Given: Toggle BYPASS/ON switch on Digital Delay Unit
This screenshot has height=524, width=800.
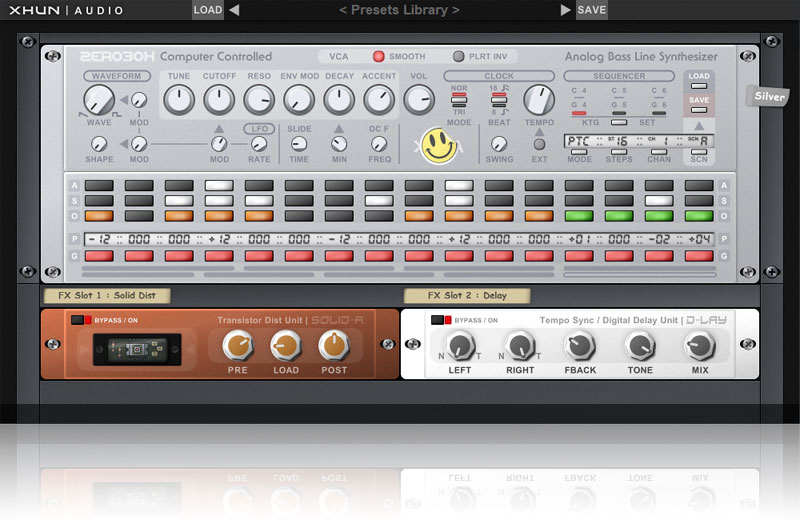Looking at the screenshot, I should coord(442,320).
